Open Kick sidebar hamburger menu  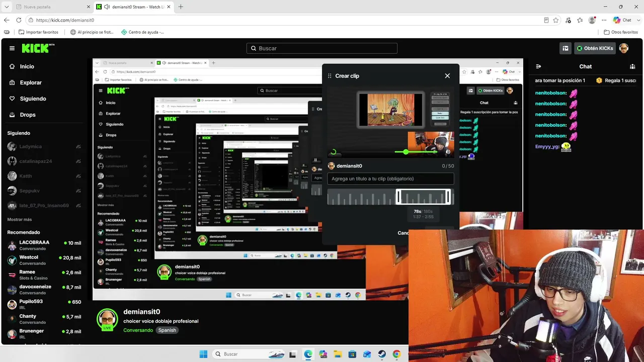[12, 48]
